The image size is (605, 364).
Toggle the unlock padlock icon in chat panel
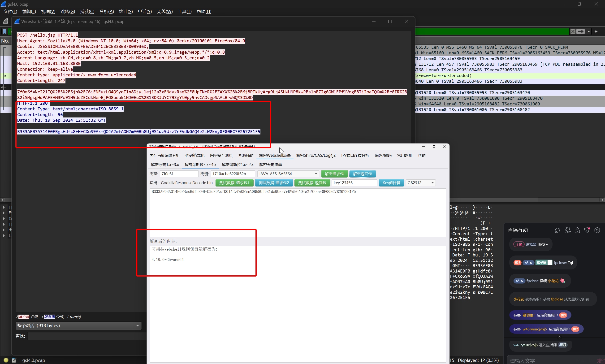577,230
